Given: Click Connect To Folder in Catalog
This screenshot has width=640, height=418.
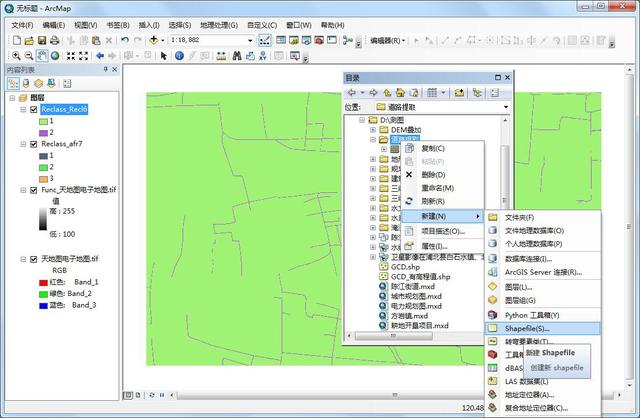Looking at the screenshot, I should coord(459,93).
